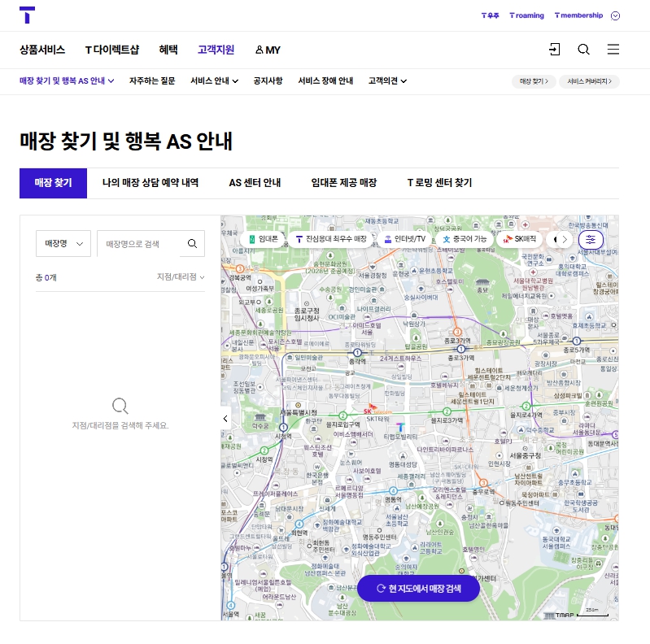The height and width of the screenshot is (644, 650).
Task: Click 현 지도에서 매장 검색 button
Action: pyautogui.click(x=418, y=589)
